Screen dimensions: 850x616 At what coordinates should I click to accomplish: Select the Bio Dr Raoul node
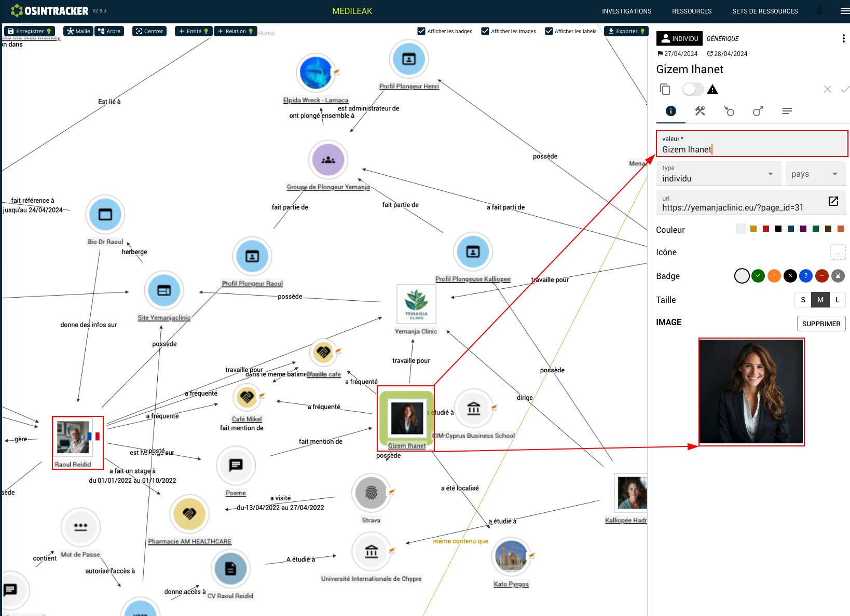[x=105, y=214]
